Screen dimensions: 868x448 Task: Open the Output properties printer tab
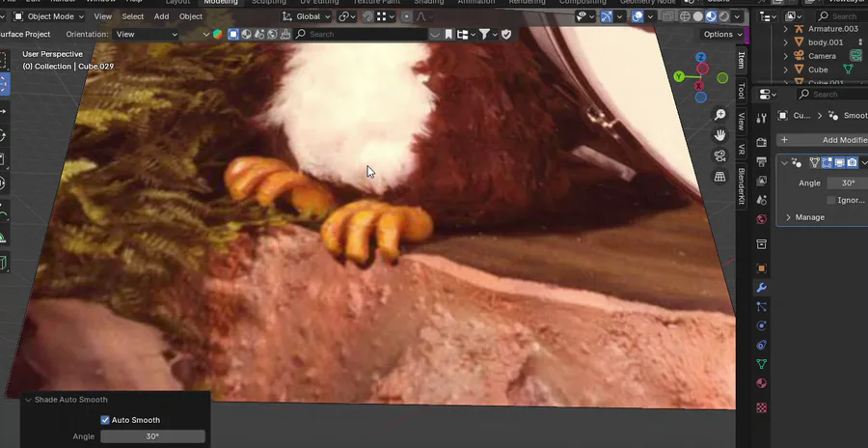[x=762, y=162]
